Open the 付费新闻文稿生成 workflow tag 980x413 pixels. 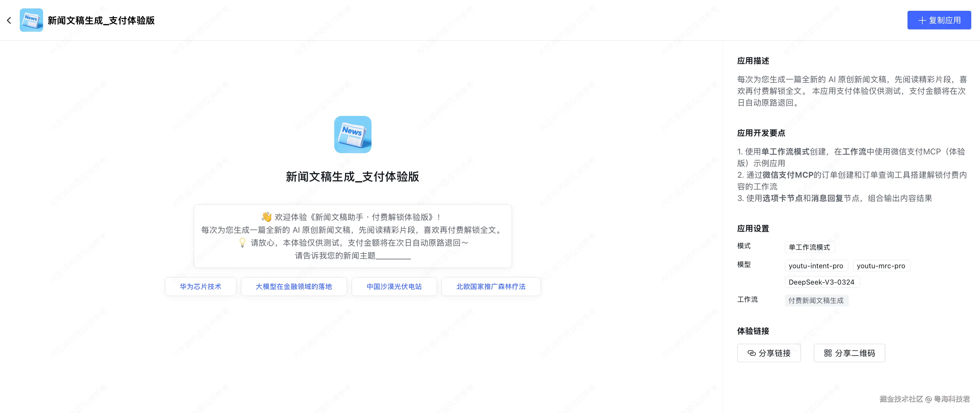(x=816, y=301)
